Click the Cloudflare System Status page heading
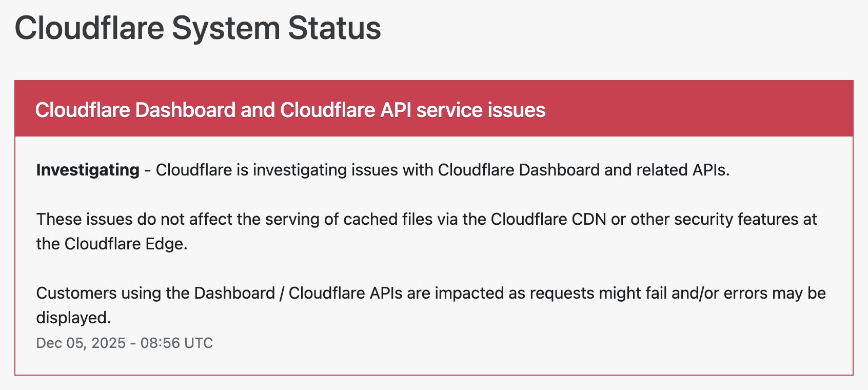The height and width of the screenshot is (390, 868). coord(198,28)
